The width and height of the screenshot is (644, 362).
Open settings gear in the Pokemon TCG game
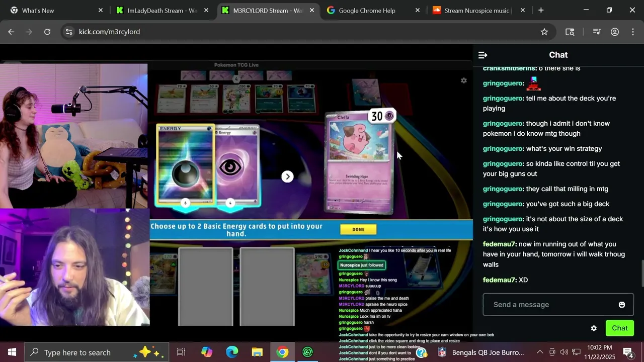(464, 80)
